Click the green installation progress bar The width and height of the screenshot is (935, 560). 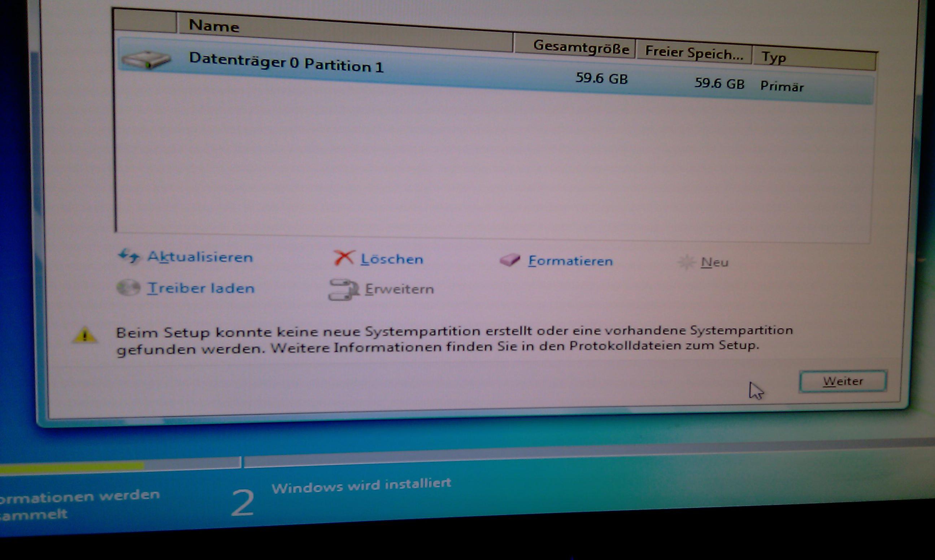coord(72,467)
